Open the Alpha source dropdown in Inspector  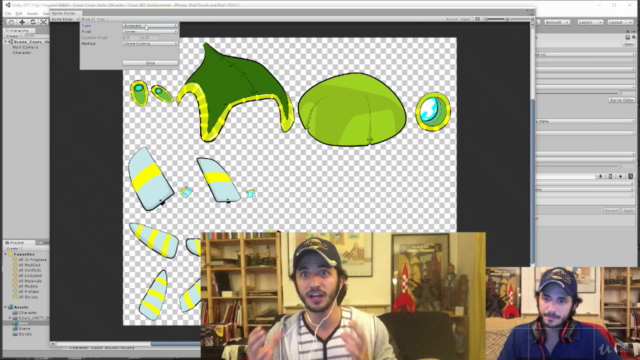(585, 121)
